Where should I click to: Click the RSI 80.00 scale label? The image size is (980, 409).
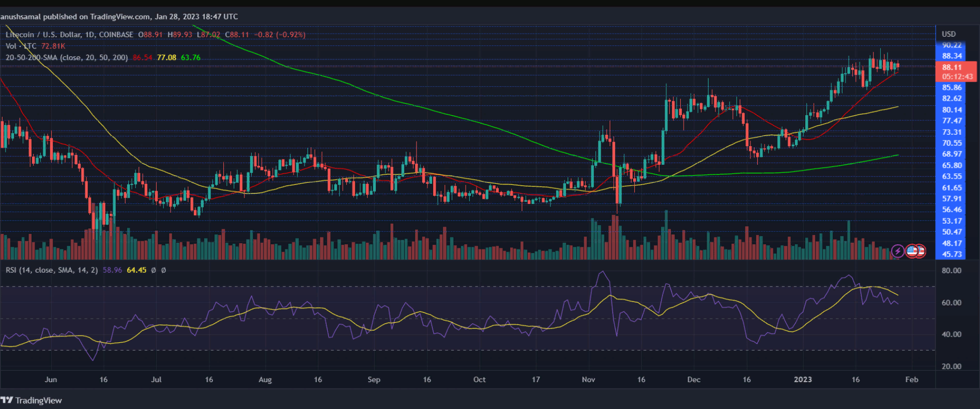pos(951,271)
